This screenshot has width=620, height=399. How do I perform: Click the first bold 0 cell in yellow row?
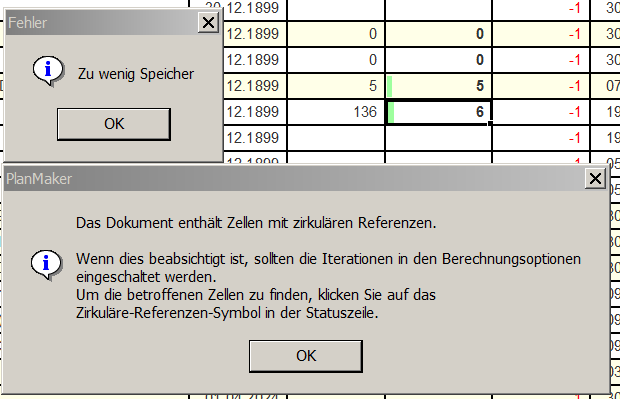(x=439, y=34)
